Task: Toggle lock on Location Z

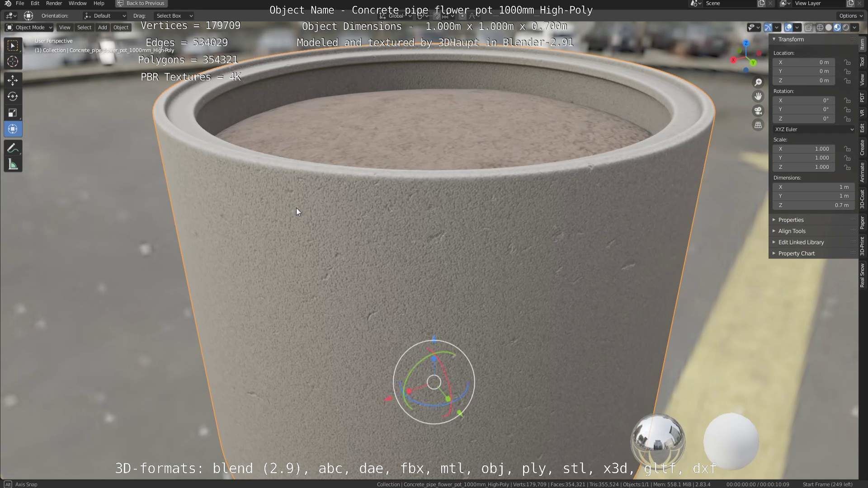Action: [847, 80]
